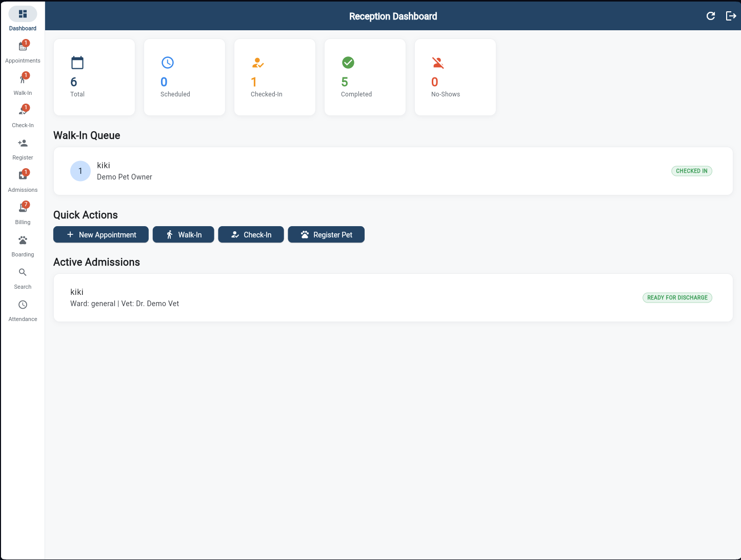Click the READY FOR DISCHARGE badge
This screenshot has width=741, height=560.
click(677, 297)
